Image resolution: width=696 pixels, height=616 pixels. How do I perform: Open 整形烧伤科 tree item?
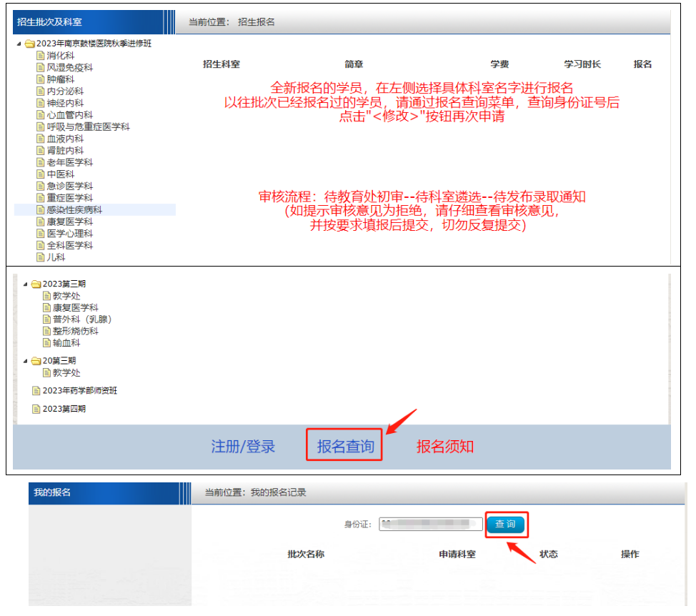tap(76, 331)
